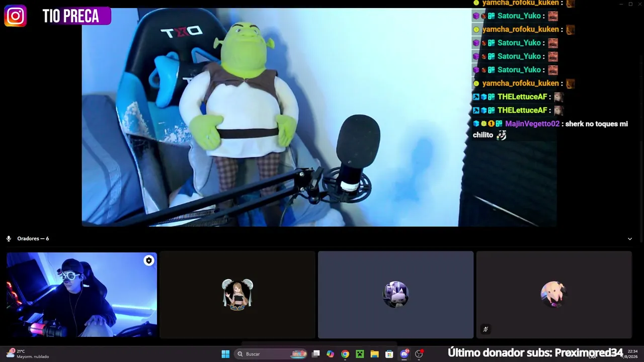Screen dimensions: 644x362
Task: Click the MajinVegetto02 username in chat
Action: (x=532, y=124)
